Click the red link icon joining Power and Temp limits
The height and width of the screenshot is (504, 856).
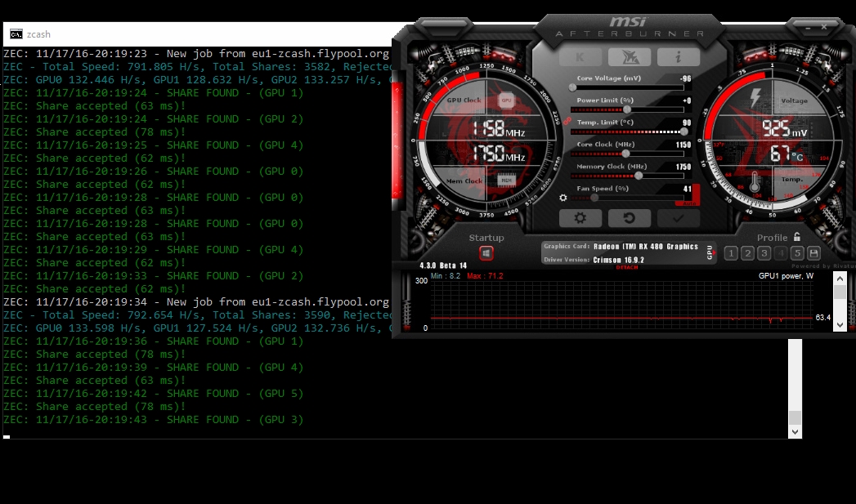pyautogui.click(x=567, y=121)
